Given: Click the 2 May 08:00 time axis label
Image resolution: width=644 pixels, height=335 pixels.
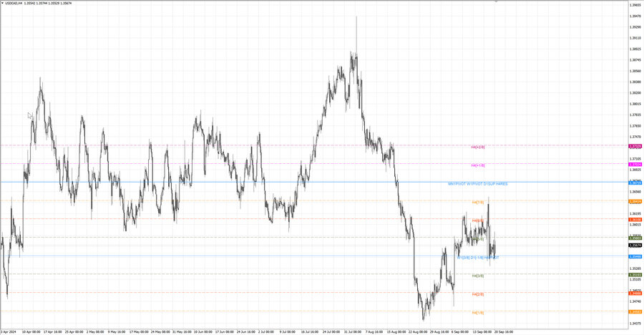Looking at the screenshot, I should click(x=95, y=331).
